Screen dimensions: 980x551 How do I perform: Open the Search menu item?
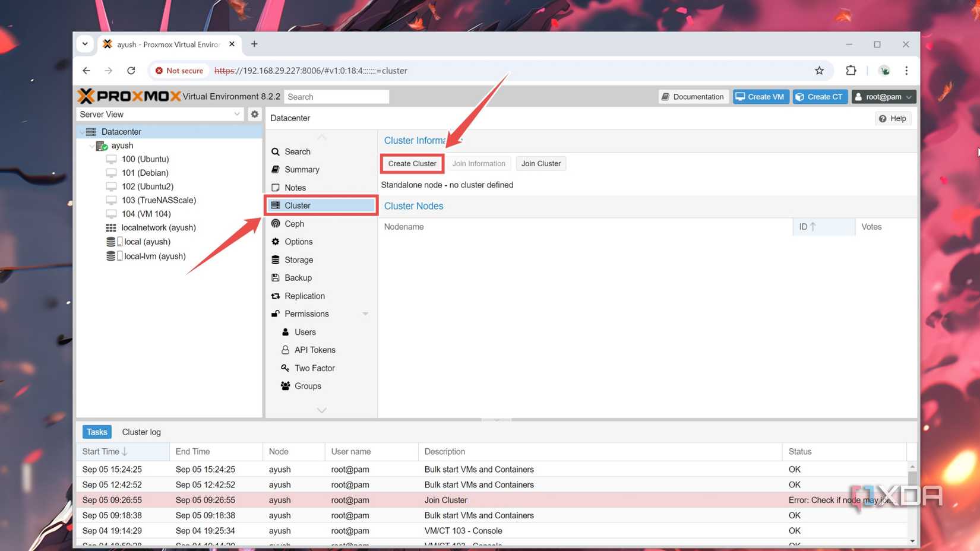point(321,151)
